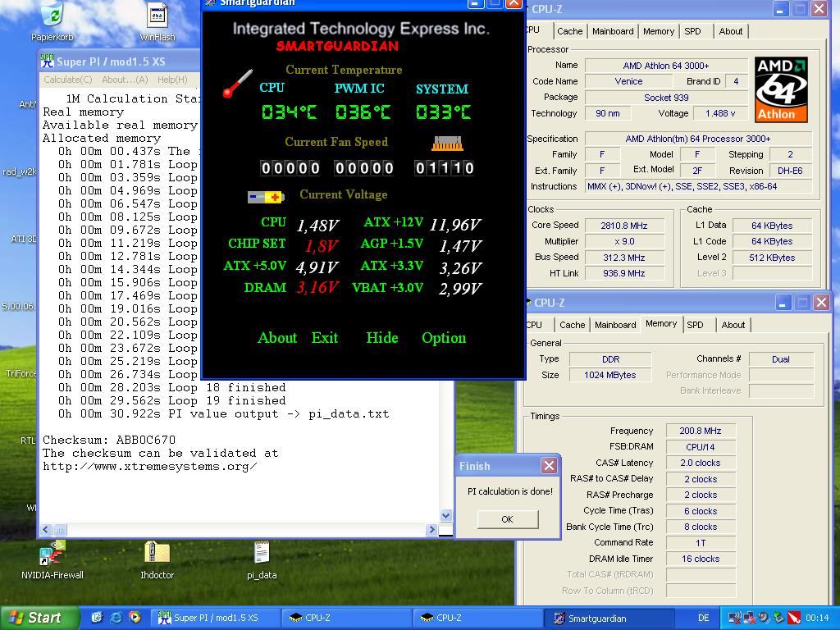Click the first network tray icon
Screen dimensions: 840x630
pos(735,618)
